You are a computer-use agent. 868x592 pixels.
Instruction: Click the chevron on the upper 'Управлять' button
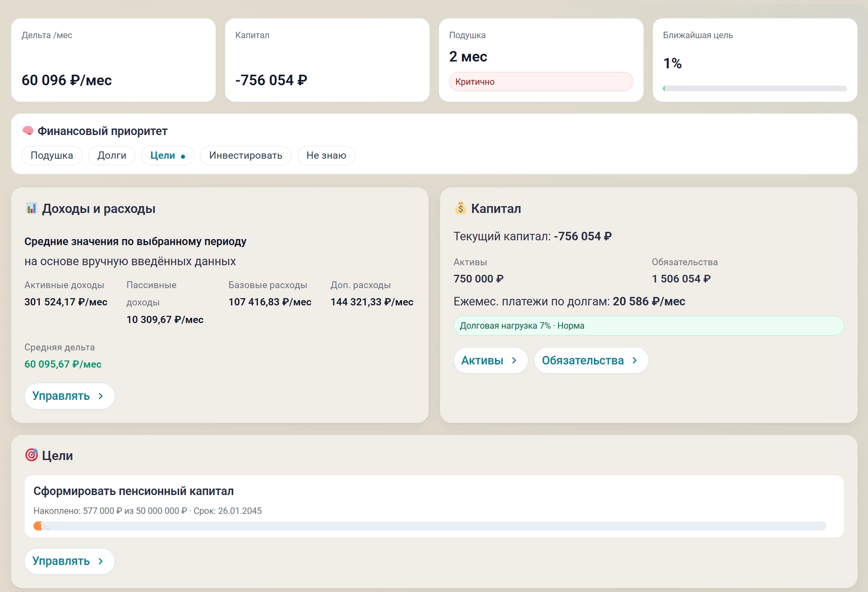(100, 396)
